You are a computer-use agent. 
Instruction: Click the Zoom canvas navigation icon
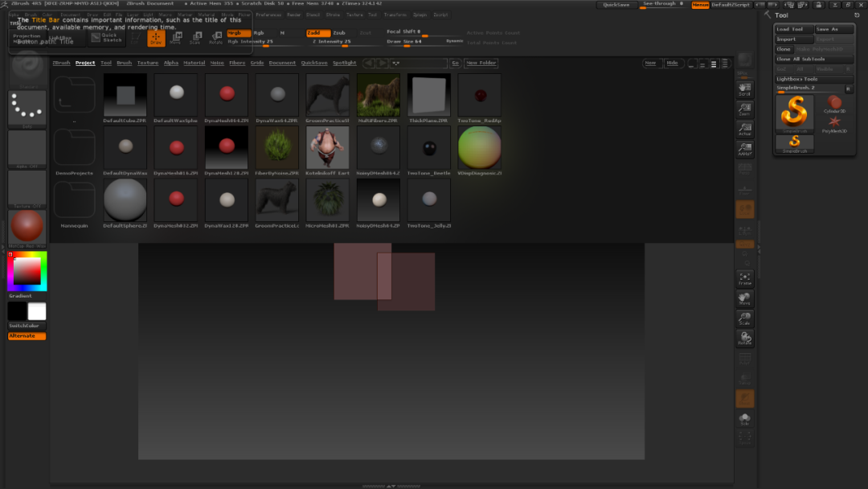pos(744,109)
